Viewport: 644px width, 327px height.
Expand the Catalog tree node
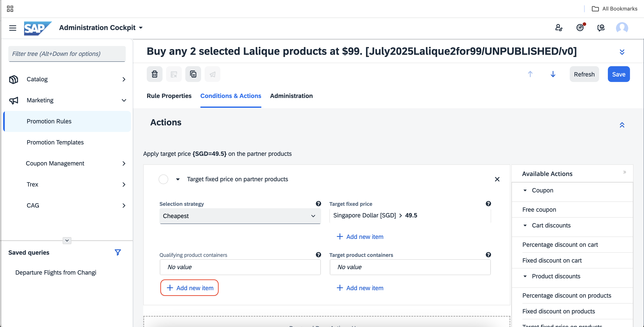[x=124, y=79]
